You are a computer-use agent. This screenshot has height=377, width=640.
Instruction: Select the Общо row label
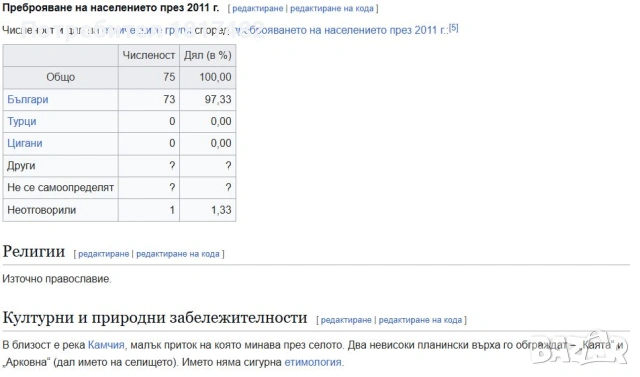coord(61,78)
